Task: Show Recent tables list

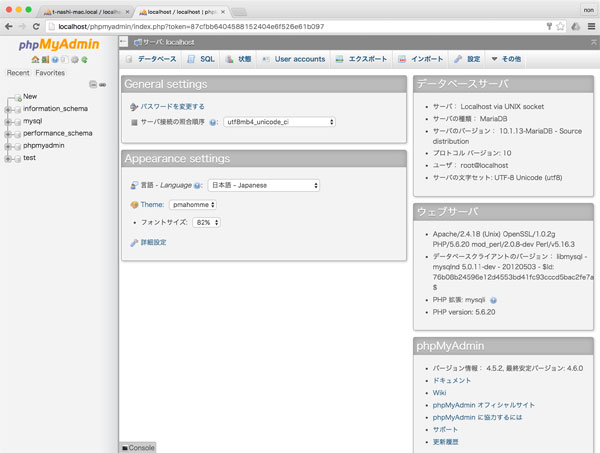Action: point(18,73)
